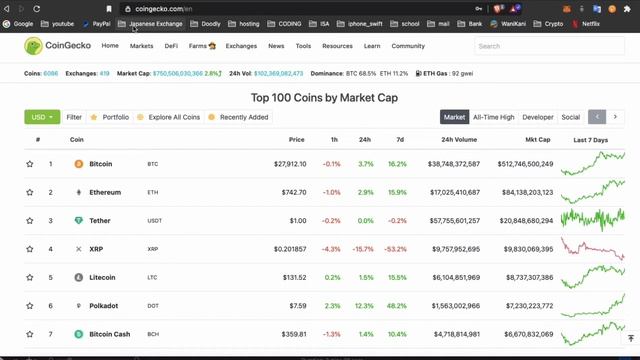The height and width of the screenshot is (360, 640).
Task: Click the CoinGecko gecko logo
Action: [x=33, y=46]
